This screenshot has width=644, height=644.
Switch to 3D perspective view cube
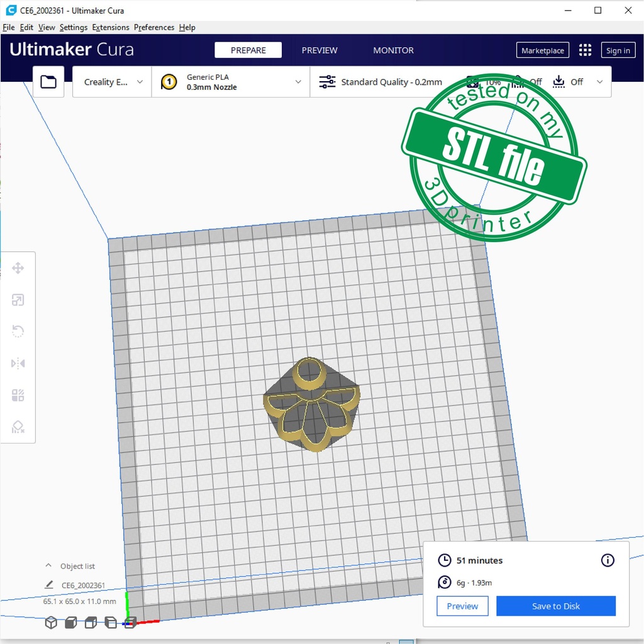pos(51,623)
